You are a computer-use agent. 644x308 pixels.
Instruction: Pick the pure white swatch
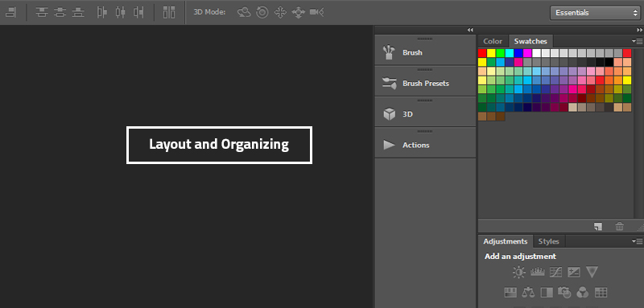(x=536, y=53)
